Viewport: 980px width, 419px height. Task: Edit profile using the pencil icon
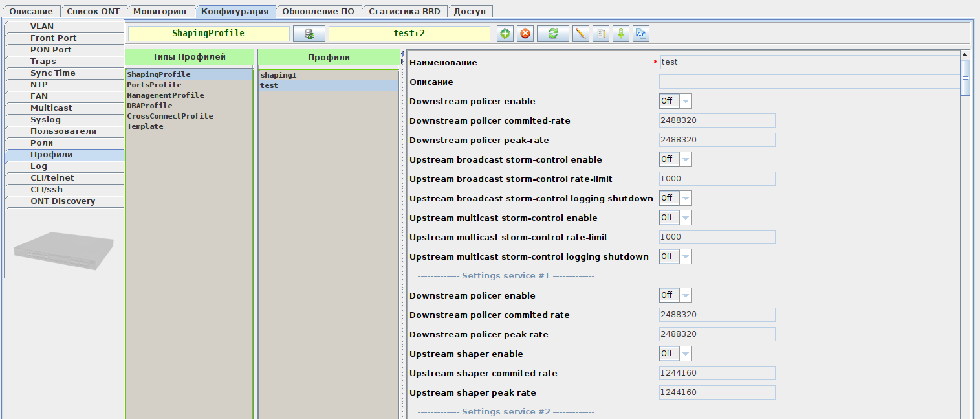581,34
